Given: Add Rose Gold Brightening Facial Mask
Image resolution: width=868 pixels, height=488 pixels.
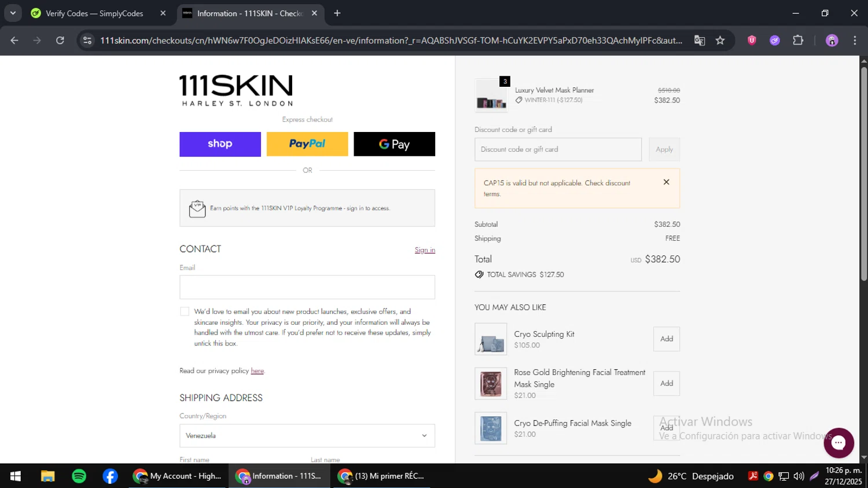Looking at the screenshot, I should coord(667,383).
